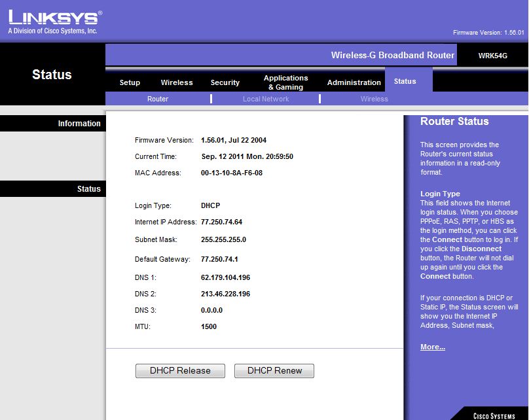Click the Cisco Systems logo

coord(494,416)
